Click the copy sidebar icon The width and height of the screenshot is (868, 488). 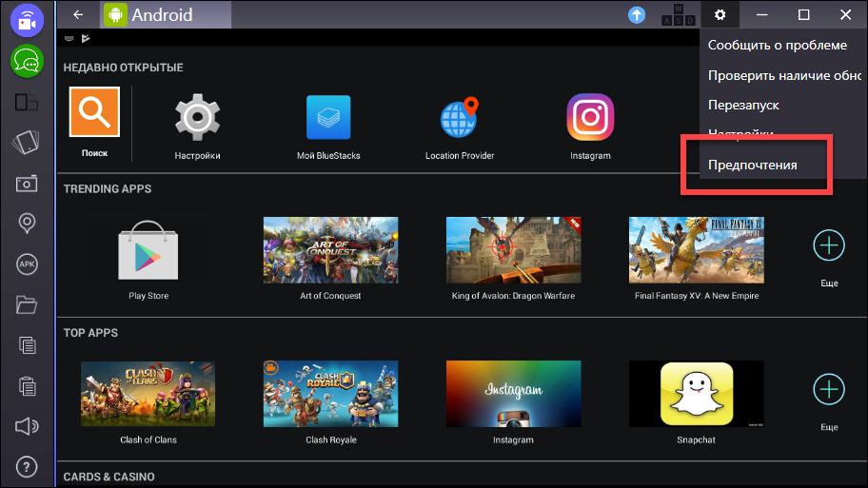(x=27, y=345)
